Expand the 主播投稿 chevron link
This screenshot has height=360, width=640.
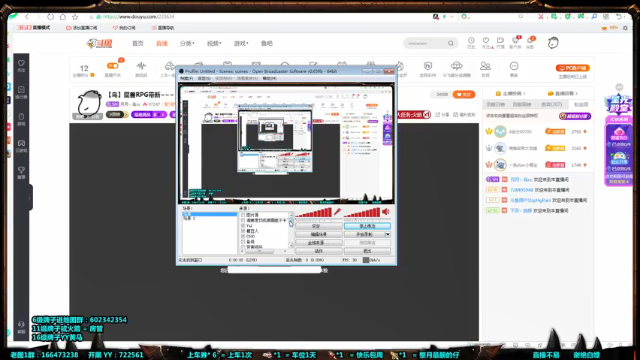click(511, 93)
